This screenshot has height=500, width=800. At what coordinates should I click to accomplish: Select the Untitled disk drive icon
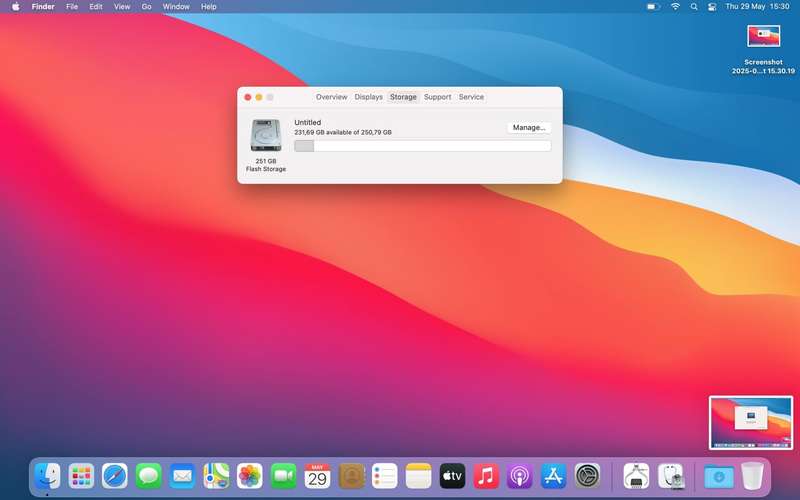(266, 135)
